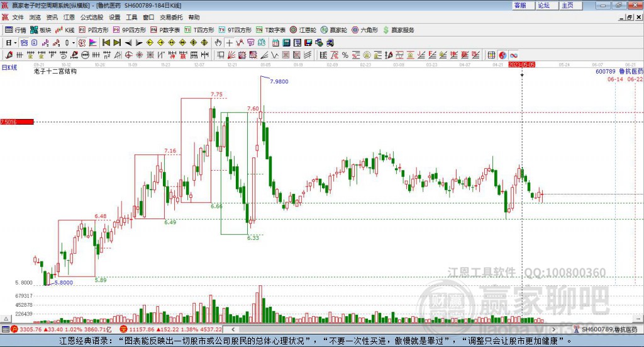Viewport: 644px width, 347px height.
Task: Open the 板块 sector view
Action: [41, 30]
